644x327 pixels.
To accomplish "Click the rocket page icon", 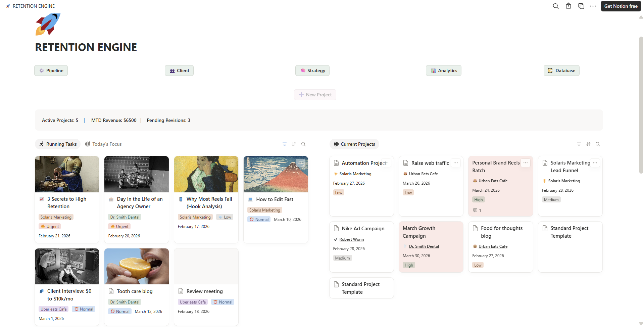I will (x=48, y=25).
